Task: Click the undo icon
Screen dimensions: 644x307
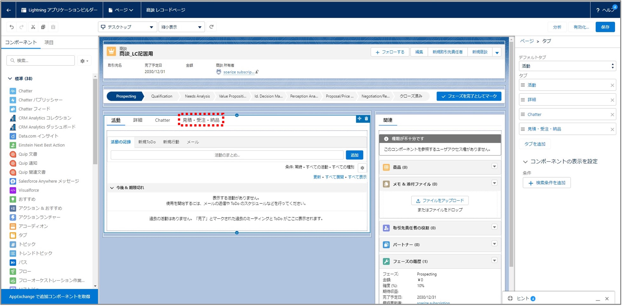Action: point(12,27)
